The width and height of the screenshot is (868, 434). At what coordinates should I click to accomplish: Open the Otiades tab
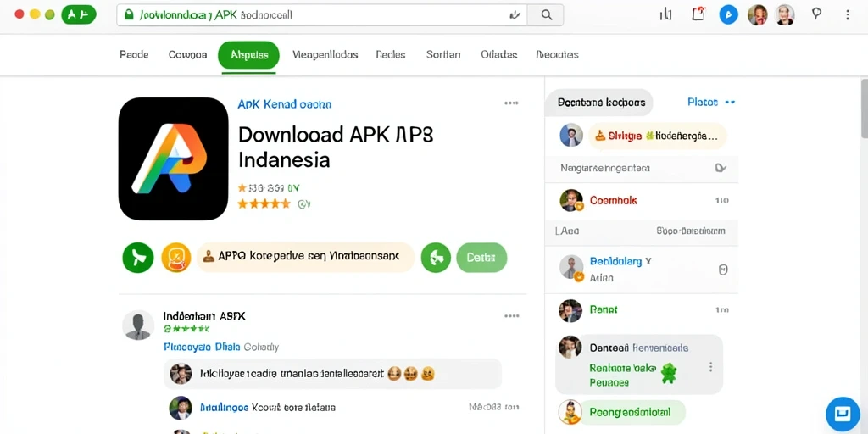point(498,54)
